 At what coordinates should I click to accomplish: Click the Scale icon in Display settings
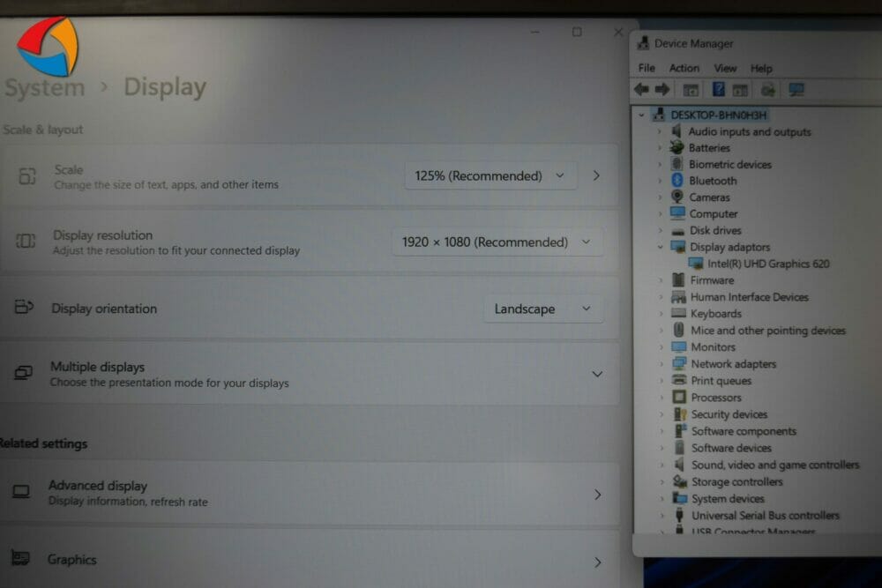27,176
